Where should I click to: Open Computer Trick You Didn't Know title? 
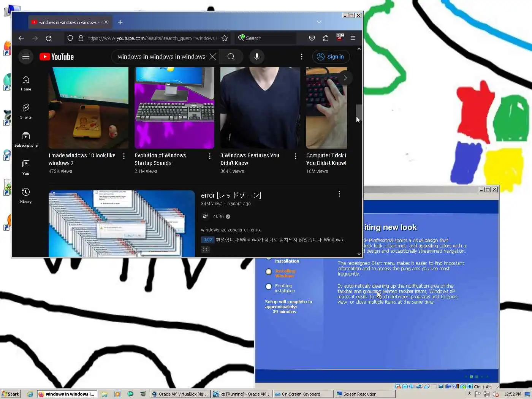(326, 159)
